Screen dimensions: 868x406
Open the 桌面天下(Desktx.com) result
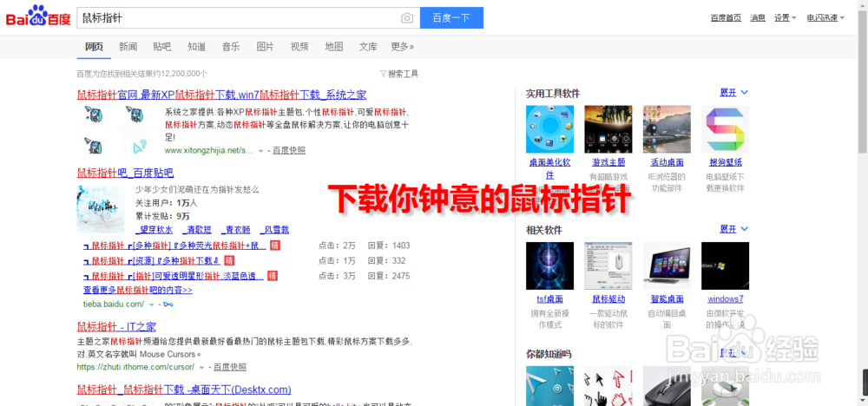(184, 390)
